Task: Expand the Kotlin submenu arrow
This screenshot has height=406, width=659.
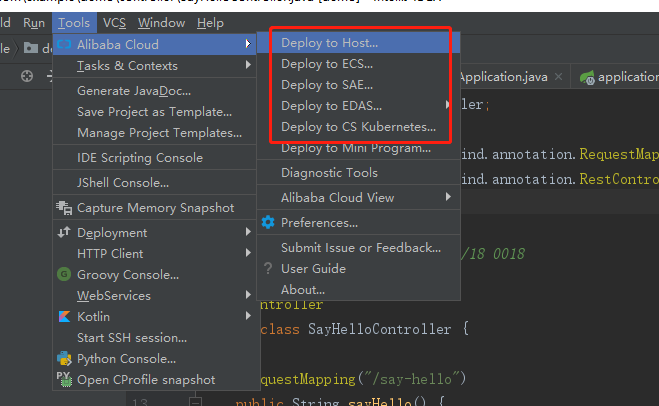Action: tap(248, 316)
